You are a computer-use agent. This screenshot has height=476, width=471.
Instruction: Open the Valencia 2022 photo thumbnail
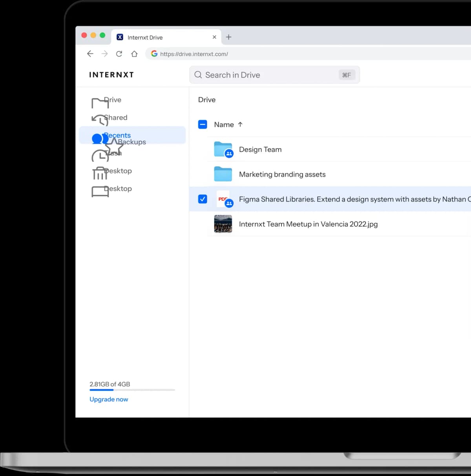tap(223, 224)
